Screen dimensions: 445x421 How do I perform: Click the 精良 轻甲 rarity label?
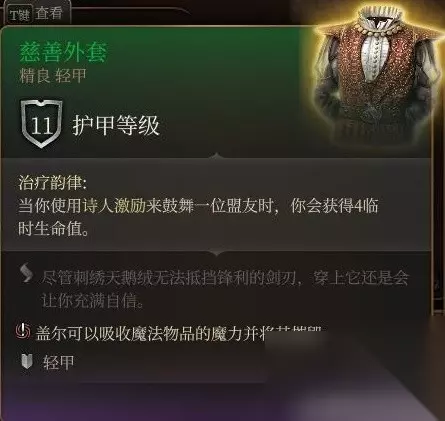point(53,76)
